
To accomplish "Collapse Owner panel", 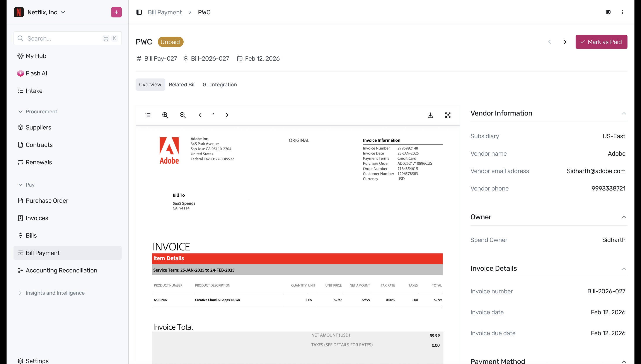I will 624,217.
